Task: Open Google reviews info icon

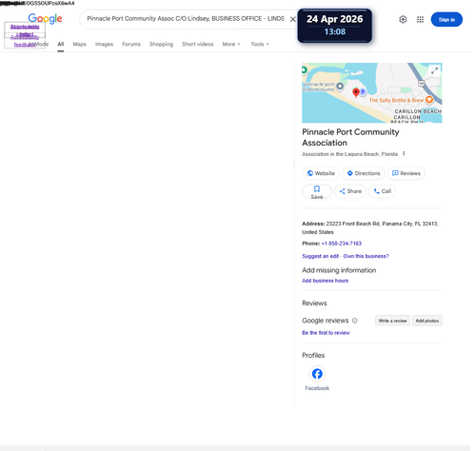Action: tap(355, 321)
